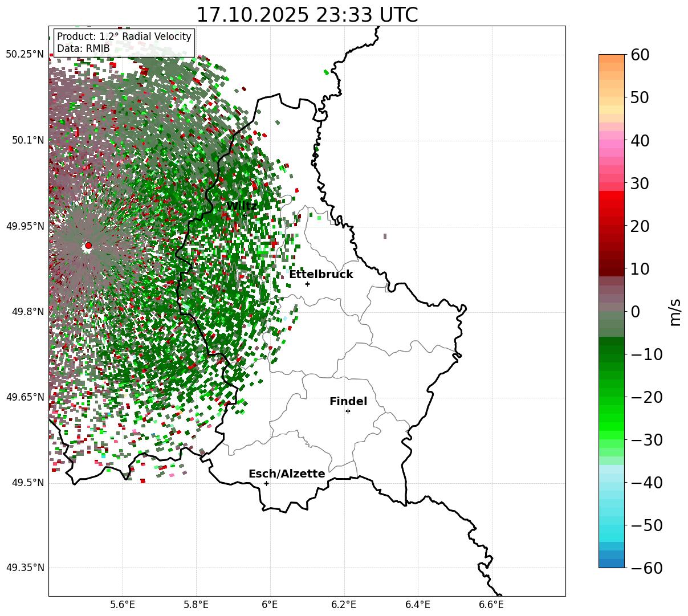Click the 49.8°N latitude label
Image resolution: width=688 pixels, height=616 pixels.
click(x=27, y=312)
